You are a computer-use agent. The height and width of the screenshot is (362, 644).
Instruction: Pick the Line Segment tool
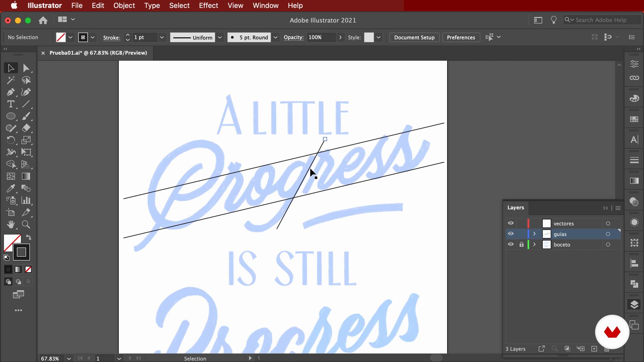pyautogui.click(x=26, y=104)
